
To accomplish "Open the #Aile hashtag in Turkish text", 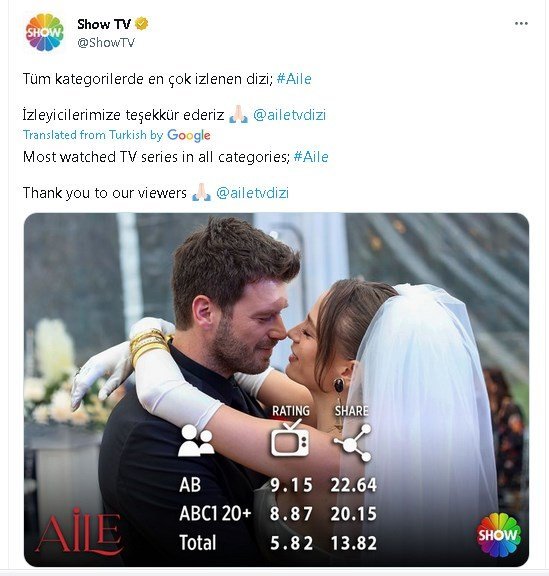I will 294,79.
